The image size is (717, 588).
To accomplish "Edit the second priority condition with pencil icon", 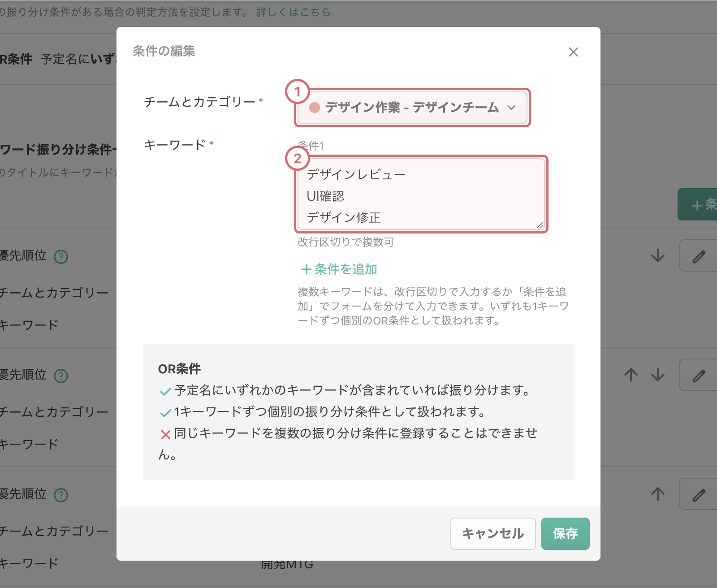I will coord(698,375).
